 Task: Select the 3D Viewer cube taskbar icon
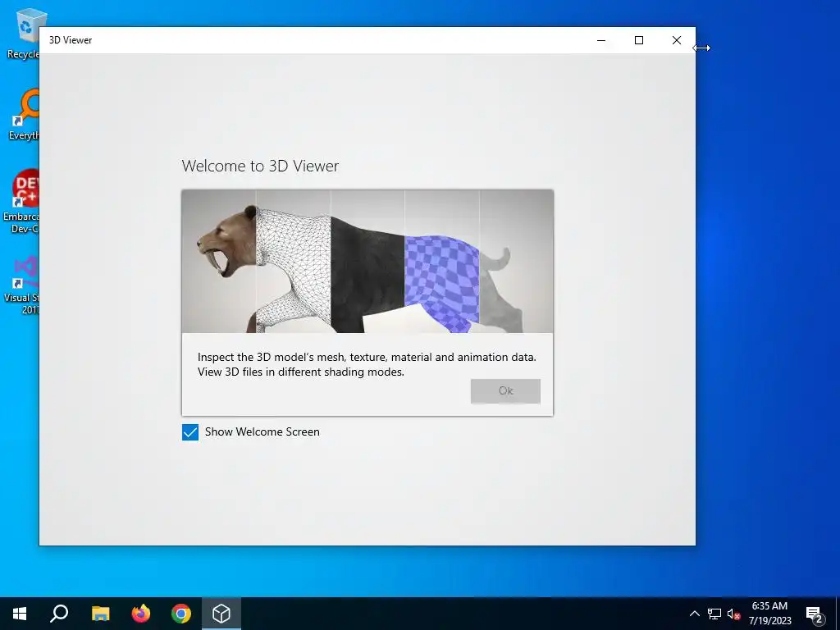click(221, 614)
